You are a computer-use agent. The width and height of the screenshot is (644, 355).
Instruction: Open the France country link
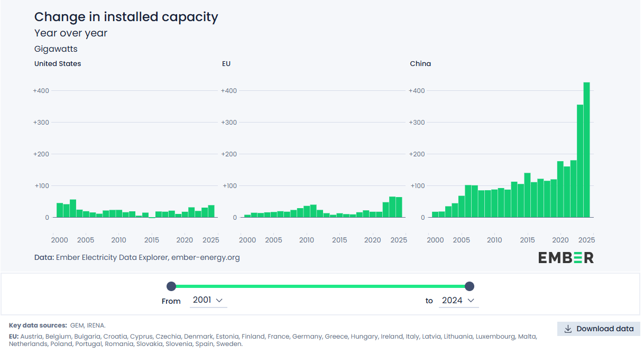(x=279, y=336)
